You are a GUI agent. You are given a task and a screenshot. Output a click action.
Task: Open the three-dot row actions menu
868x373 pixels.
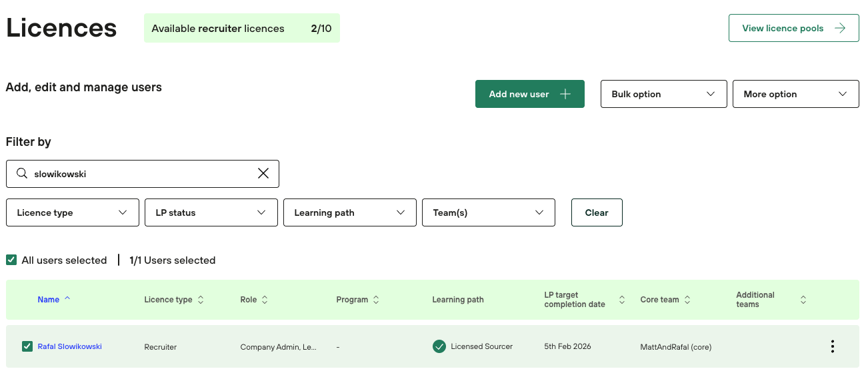pyautogui.click(x=832, y=346)
